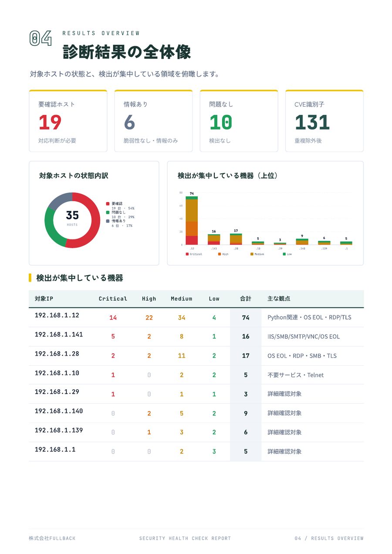The height and width of the screenshot is (554, 392).
Task: Click total 16 in 192.168.1.141 row
Action: coord(246,337)
